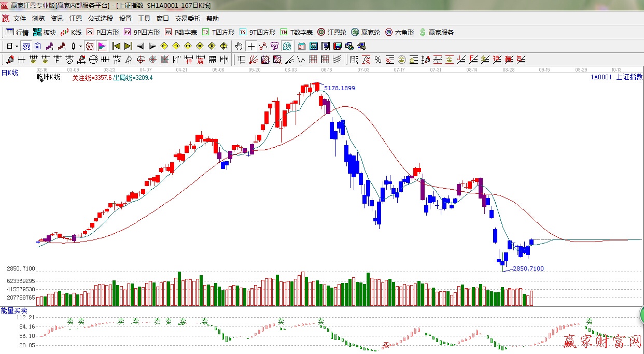Toggle the highlighted colored-flag toolbar button

coord(102,46)
